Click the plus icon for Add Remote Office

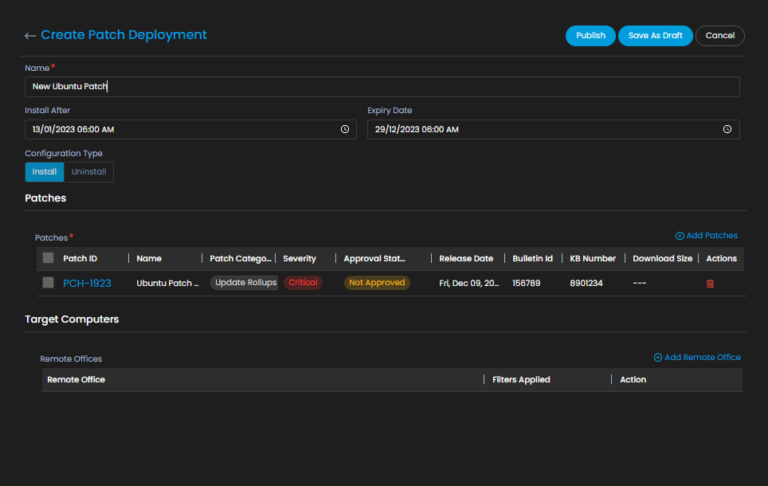pyautogui.click(x=658, y=357)
